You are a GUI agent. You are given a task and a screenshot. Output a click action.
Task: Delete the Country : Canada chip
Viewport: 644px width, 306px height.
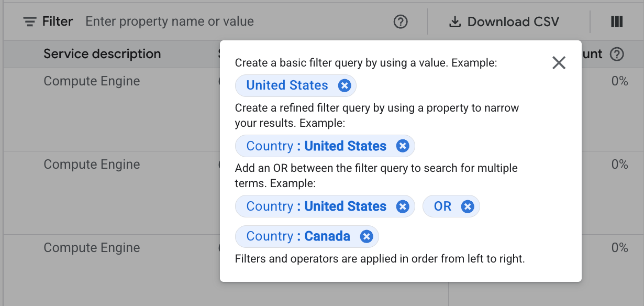tap(366, 236)
